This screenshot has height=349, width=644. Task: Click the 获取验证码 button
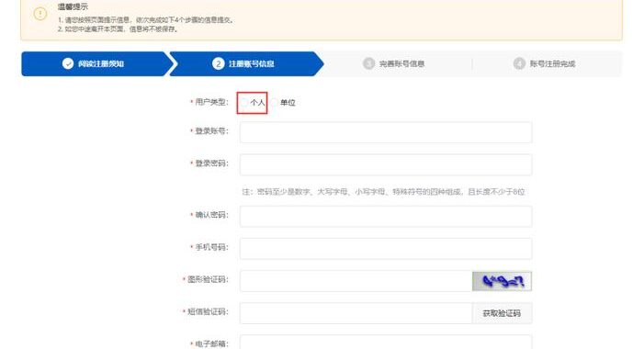(502, 313)
